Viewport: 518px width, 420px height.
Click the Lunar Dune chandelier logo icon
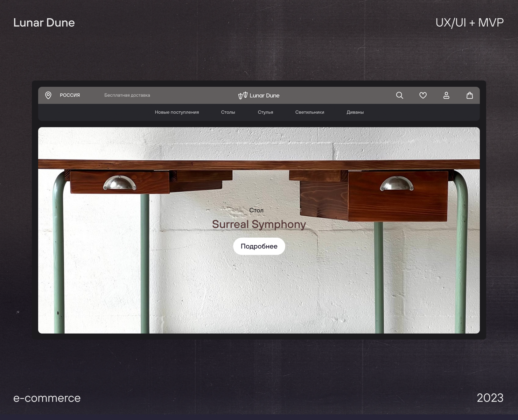(242, 95)
